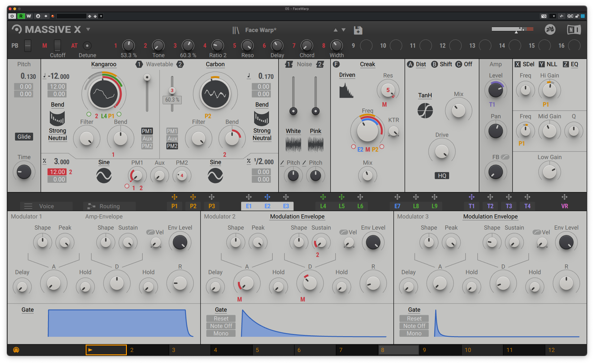594x364 pixels.
Task: Open the MASSIVE X dropdown menu
Action: 88,29
